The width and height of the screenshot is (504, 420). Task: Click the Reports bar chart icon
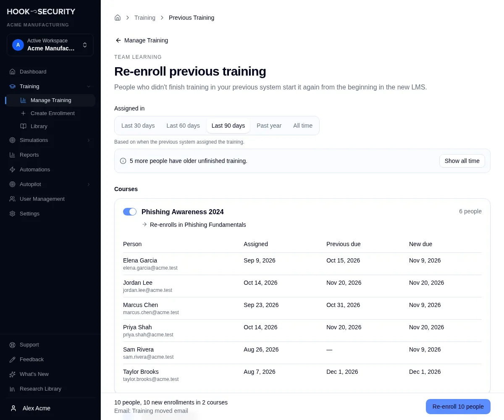pos(13,155)
